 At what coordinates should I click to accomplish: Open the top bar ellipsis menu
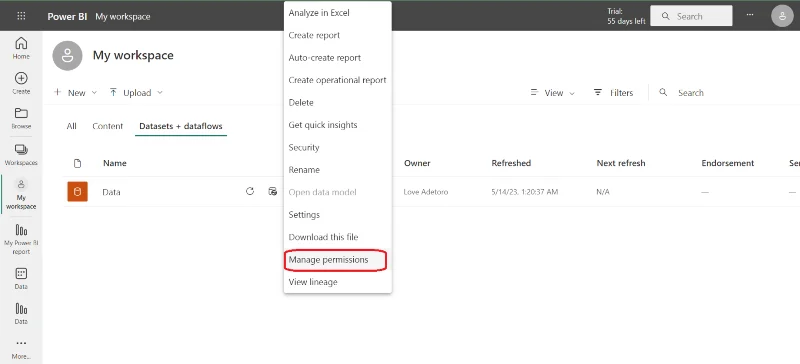(750, 15)
